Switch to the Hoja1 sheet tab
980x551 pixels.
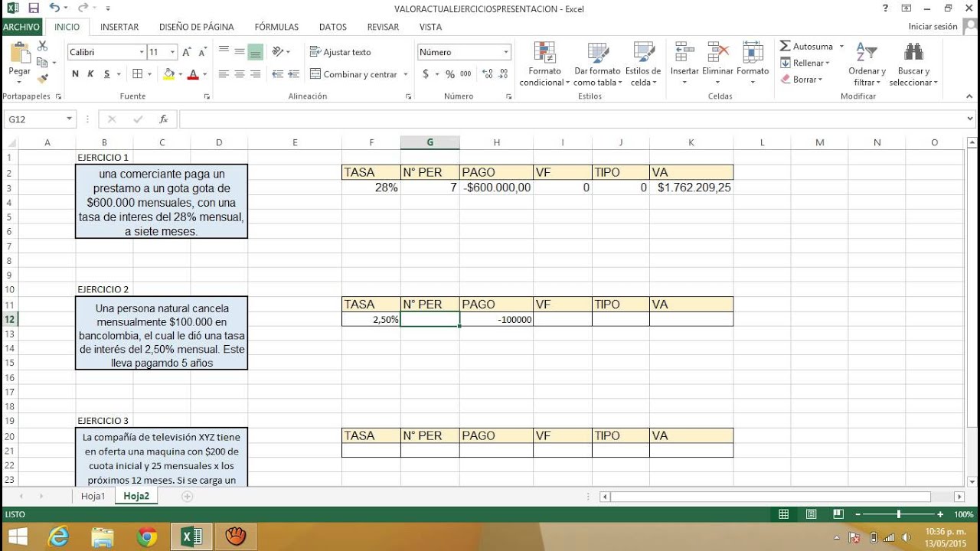pyautogui.click(x=93, y=496)
